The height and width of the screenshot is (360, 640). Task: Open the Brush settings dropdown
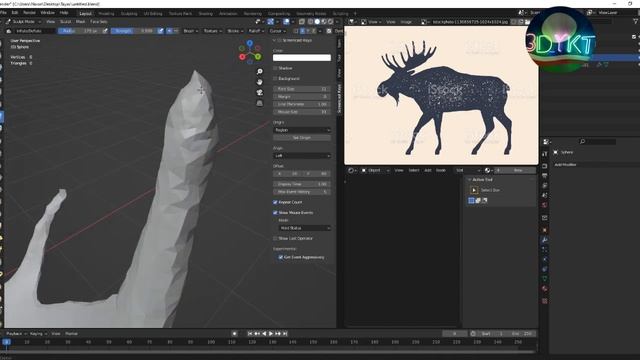(191, 31)
